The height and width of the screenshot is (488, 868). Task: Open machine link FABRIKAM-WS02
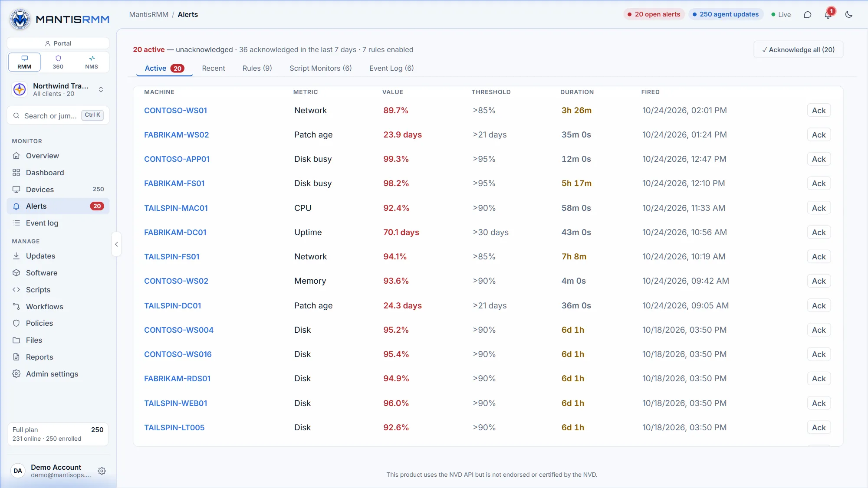[x=177, y=135]
